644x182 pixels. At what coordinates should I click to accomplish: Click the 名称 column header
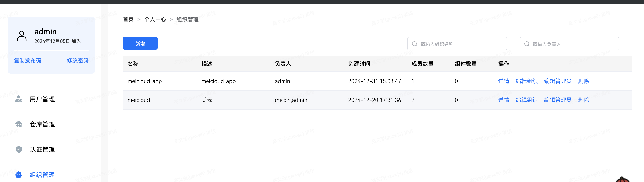(x=133, y=64)
